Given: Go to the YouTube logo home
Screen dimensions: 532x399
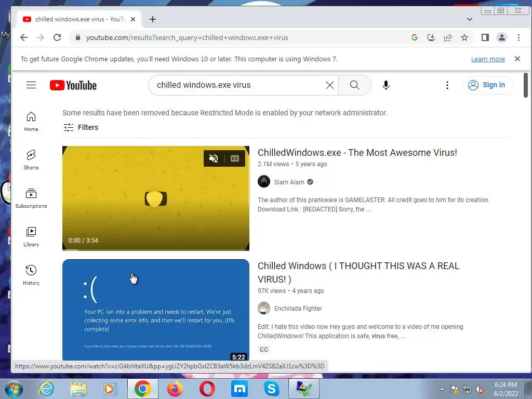Looking at the screenshot, I should (73, 85).
